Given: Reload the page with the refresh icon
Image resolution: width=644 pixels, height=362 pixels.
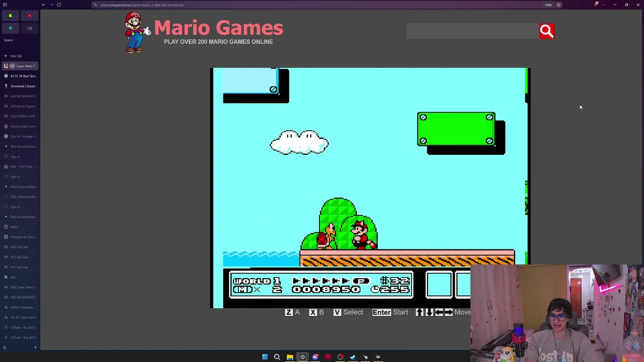Looking at the screenshot, I should (58, 5).
